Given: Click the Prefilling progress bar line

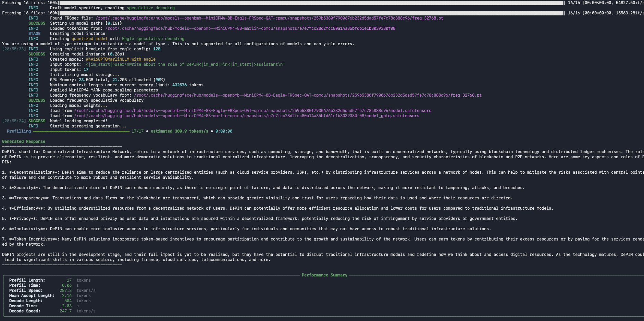Looking at the screenshot, I should click(81, 131).
